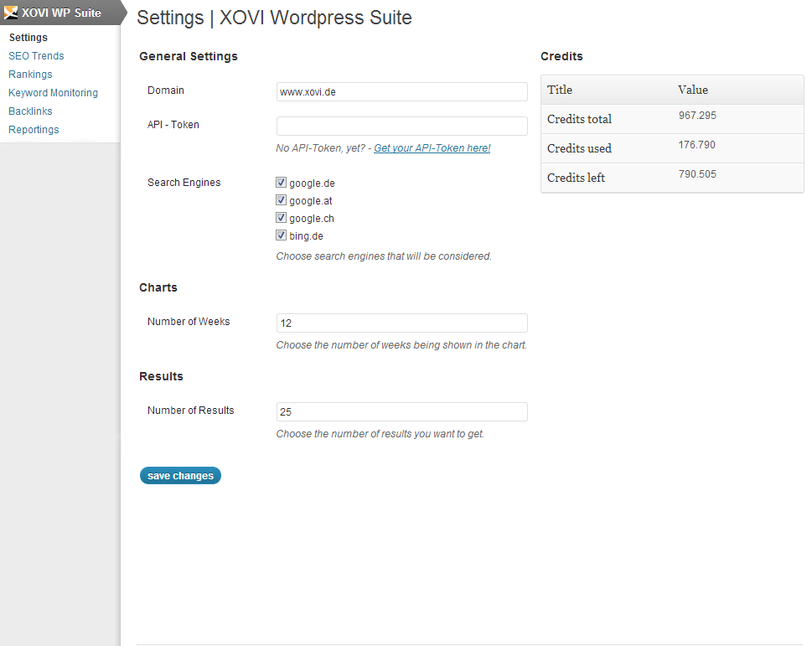Click the Domain input field
Screen dimensions: 812x646
[402, 91]
